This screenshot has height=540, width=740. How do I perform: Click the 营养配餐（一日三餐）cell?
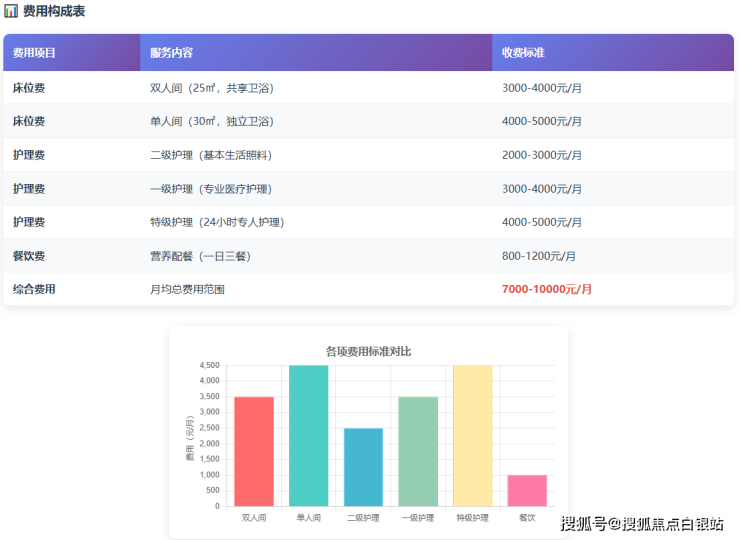click(x=200, y=256)
